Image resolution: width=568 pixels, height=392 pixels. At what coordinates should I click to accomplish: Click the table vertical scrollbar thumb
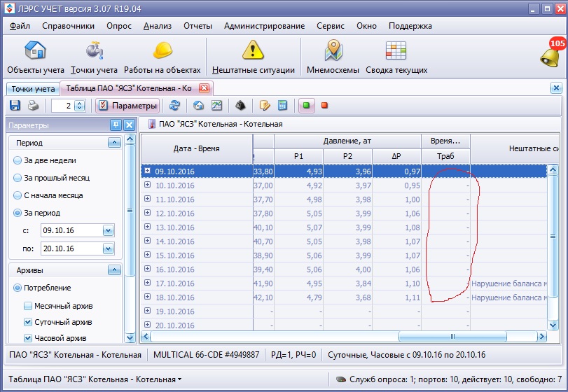pos(553,236)
